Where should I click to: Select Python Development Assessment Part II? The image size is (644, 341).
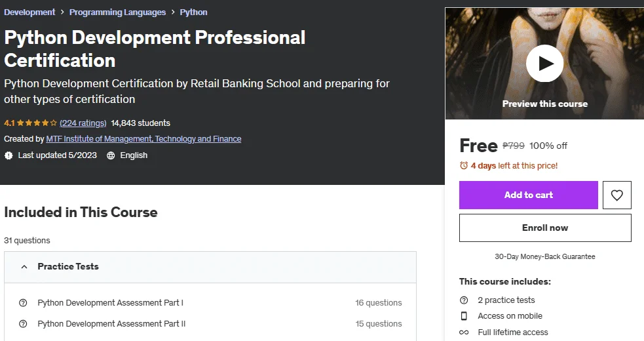point(112,324)
